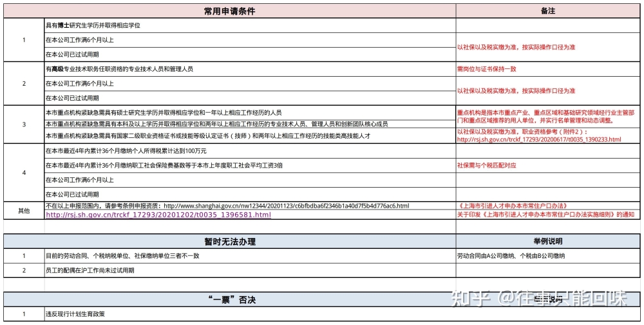644x325 pixels.
Task: Select the number '3' cell for 重点机构 conditions
Action: 24,124
